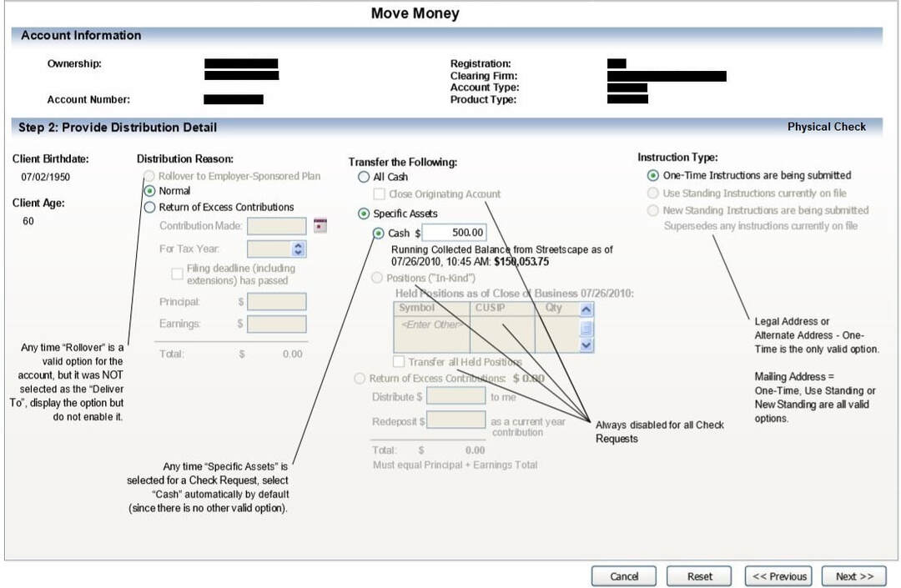901x588 pixels.
Task: Toggle Filing deadline has passed checkbox
Action: coord(177,274)
